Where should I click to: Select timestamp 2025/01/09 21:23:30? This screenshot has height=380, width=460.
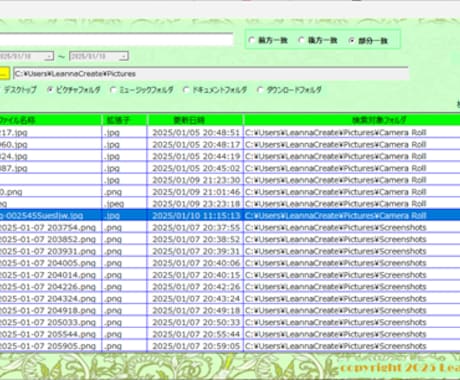(x=196, y=180)
